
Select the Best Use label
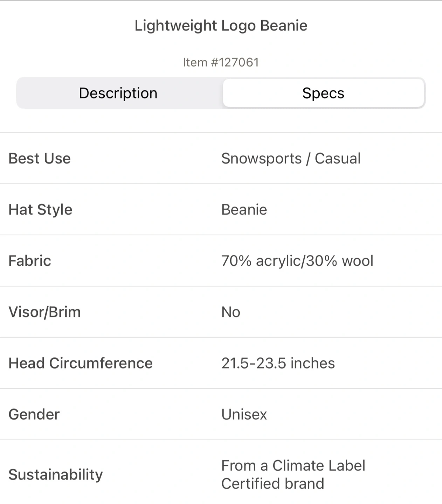point(40,158)
